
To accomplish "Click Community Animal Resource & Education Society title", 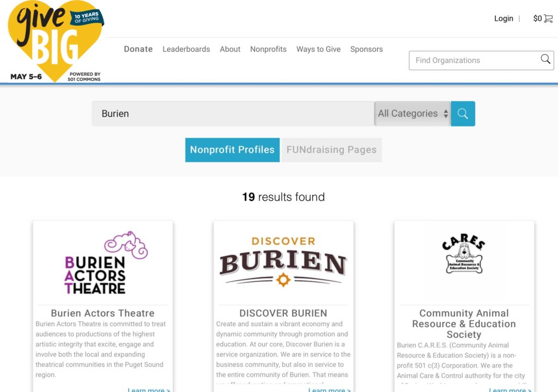I will click(464, 324).
